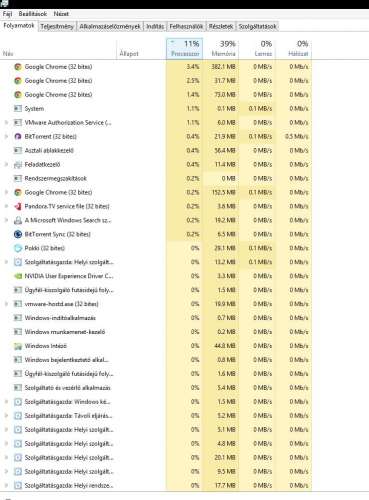Switch to the Teljesítmény tab

(57, 26)
